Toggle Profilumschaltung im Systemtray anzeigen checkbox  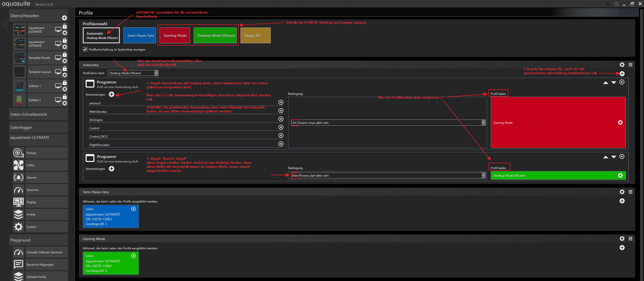(x=85, y=50)
